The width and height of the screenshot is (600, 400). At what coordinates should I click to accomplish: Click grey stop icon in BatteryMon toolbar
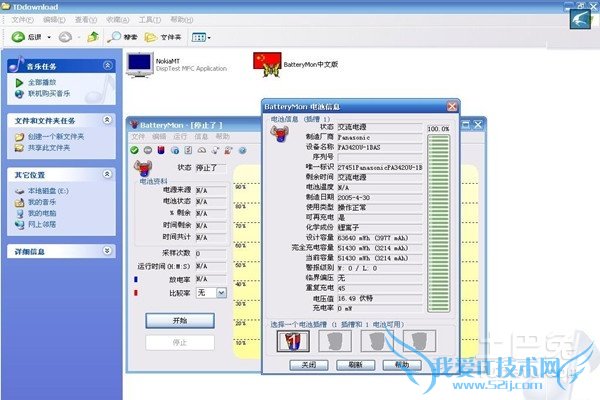(148, 150)
